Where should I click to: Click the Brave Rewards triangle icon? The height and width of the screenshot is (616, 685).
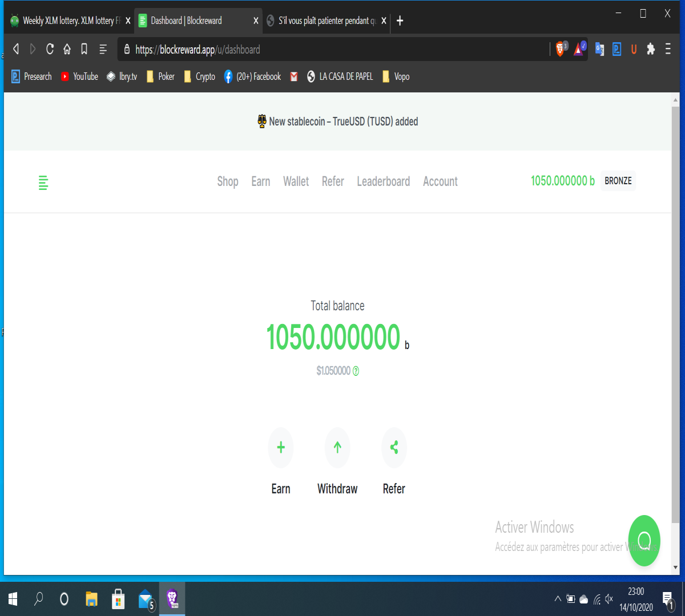pyautogui.click(x=579, y=49)
